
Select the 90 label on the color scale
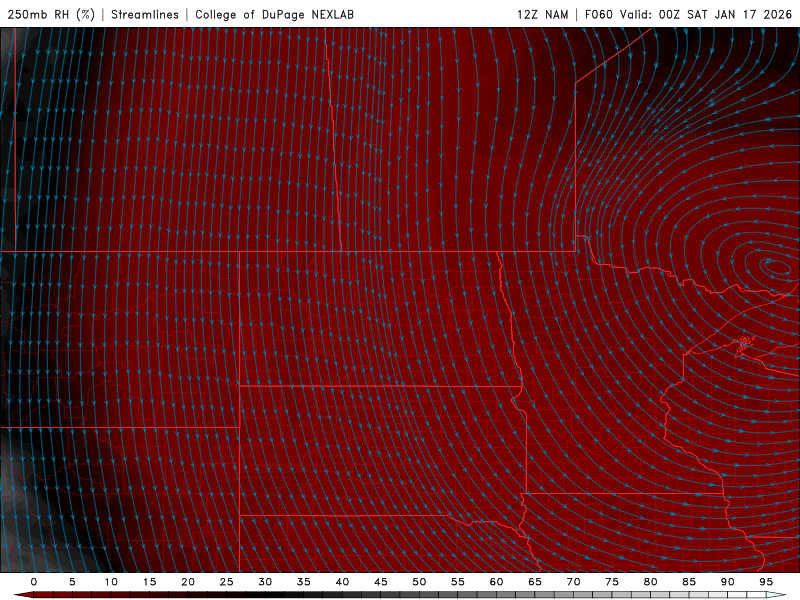coord(727,582)
